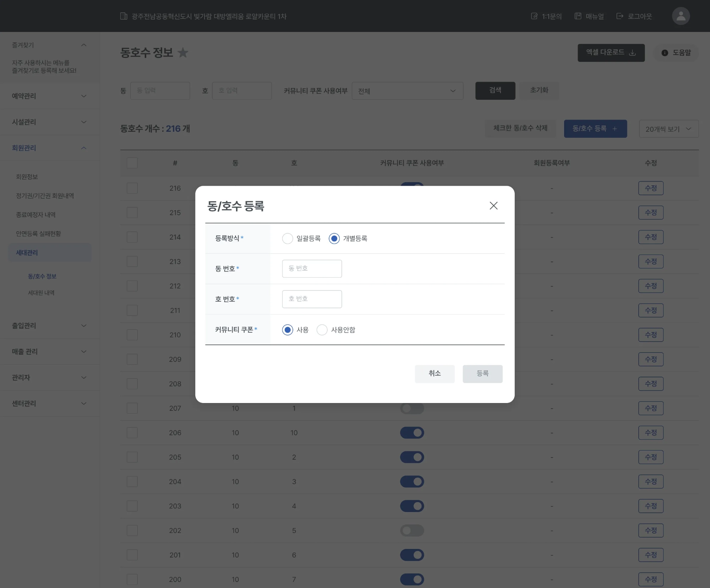Viewport: 710px width, 588px height.
Task: Select 사용안함 for 커뮤니티 쿠폰
Action: click(x=322, y=330)
